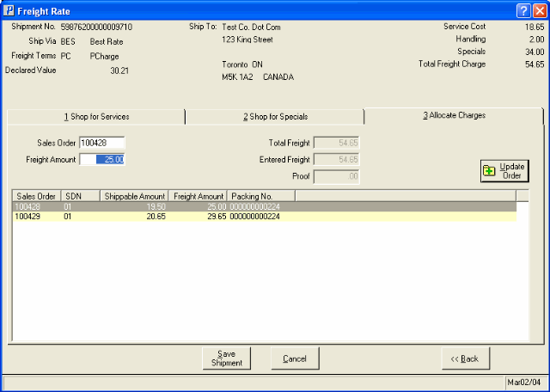Click the Entered Freight field
The width and height of the screenshot is (550, 392).
tap(336, 160)
